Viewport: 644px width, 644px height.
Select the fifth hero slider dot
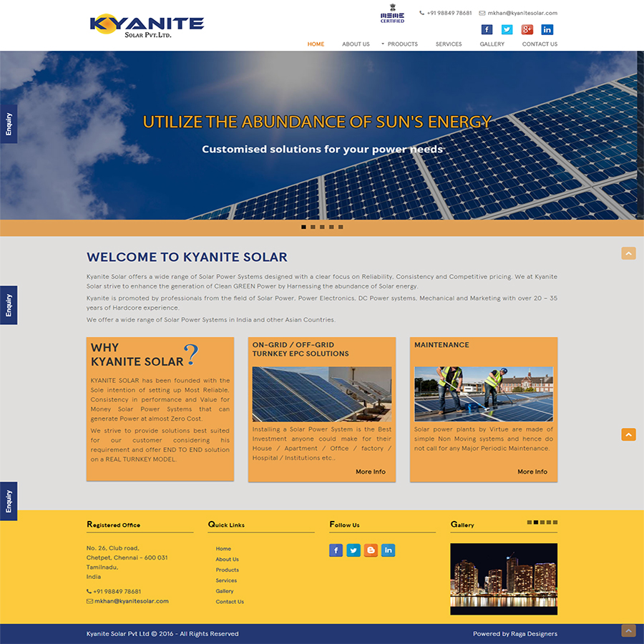(341, 227)
